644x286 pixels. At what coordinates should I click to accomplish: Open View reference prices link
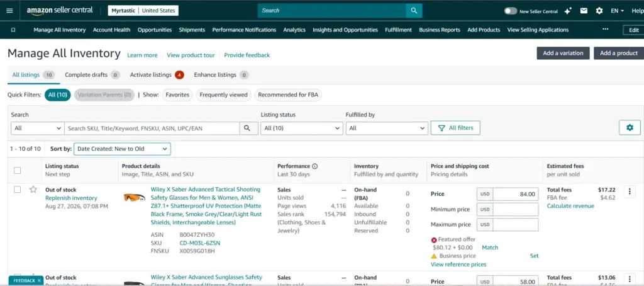[x=458, y=264]
